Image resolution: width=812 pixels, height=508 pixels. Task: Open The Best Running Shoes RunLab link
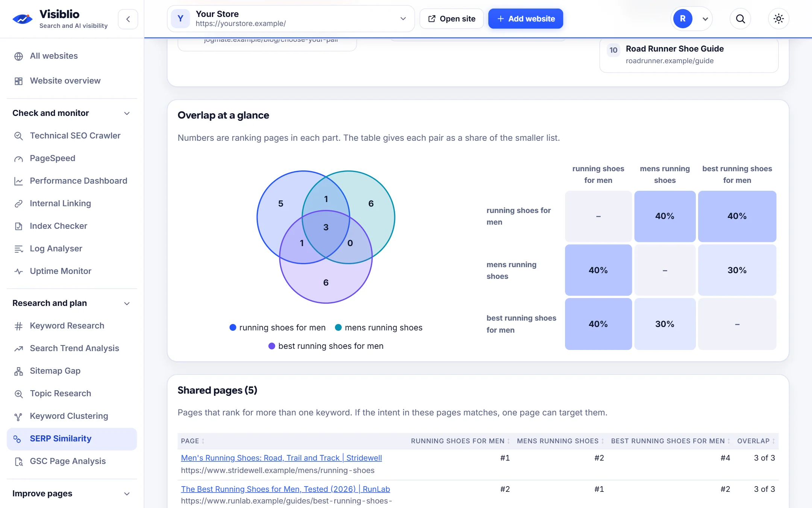[x=285, y=489]
